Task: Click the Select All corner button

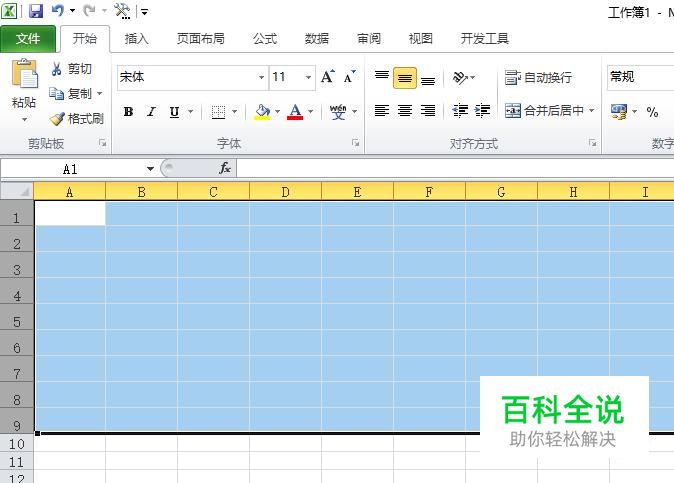Action: 17,191
